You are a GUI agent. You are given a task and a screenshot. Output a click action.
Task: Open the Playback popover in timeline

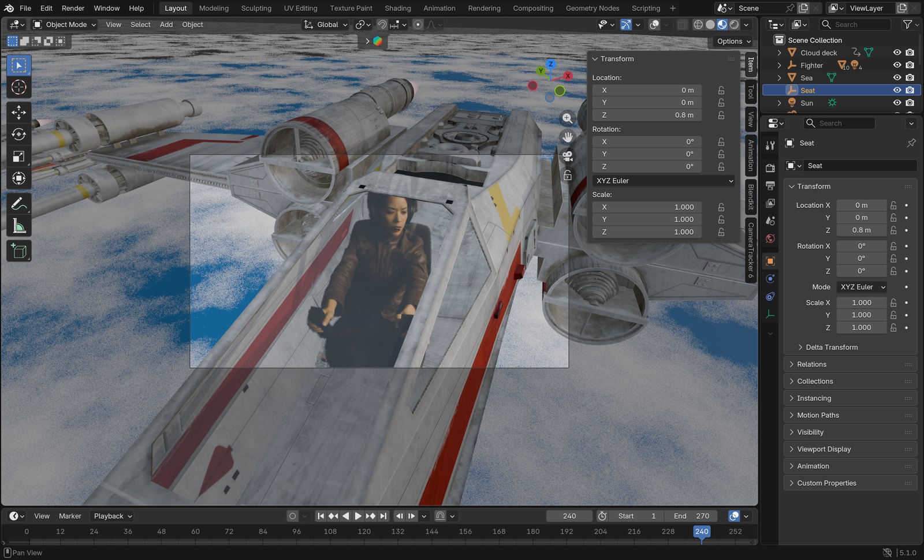pos(113,516)
